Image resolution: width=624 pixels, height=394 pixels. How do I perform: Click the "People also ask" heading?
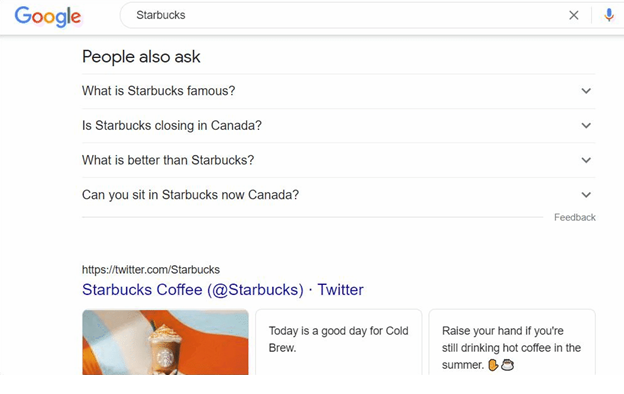141,57
